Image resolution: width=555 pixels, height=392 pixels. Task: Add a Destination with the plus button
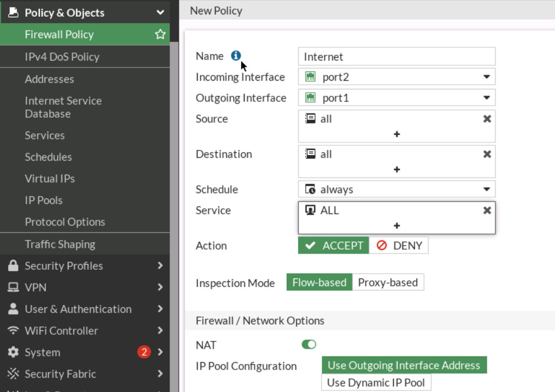tap(396, 169)
